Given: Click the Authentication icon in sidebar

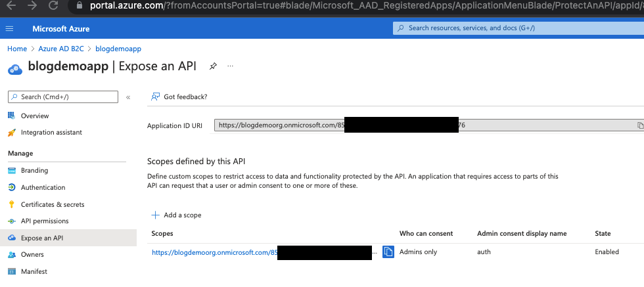Looking at the screenshot, I should tap(12, 187).
